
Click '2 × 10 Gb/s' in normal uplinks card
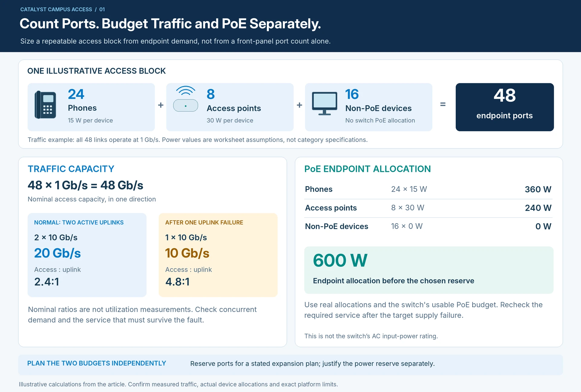[x=56, y=237]
